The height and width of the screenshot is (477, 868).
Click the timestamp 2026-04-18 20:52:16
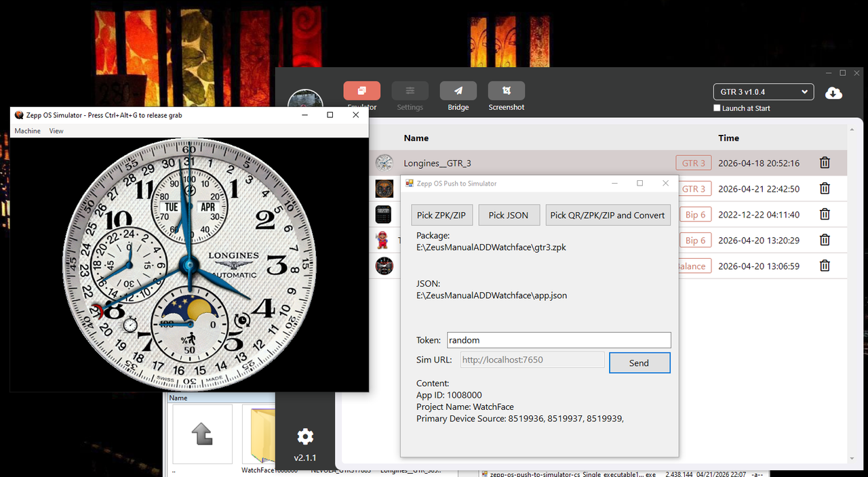click(x=759, y=163)
